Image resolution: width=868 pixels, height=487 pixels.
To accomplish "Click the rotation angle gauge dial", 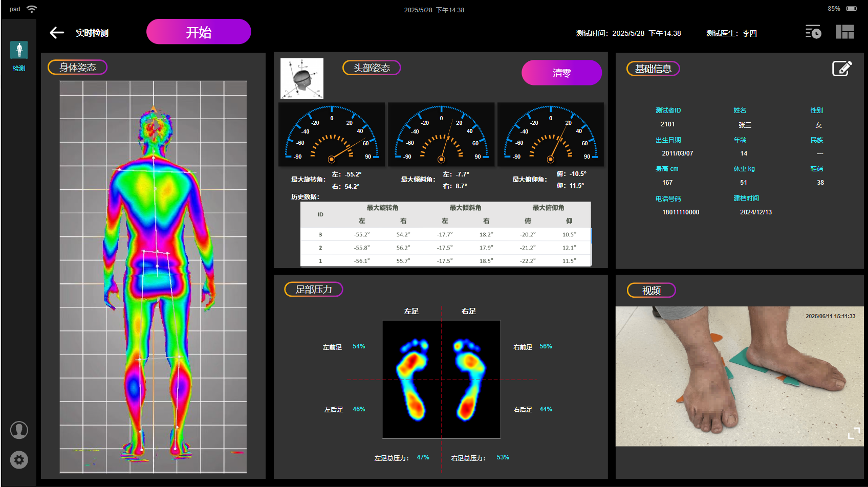I will coord(332,135).
